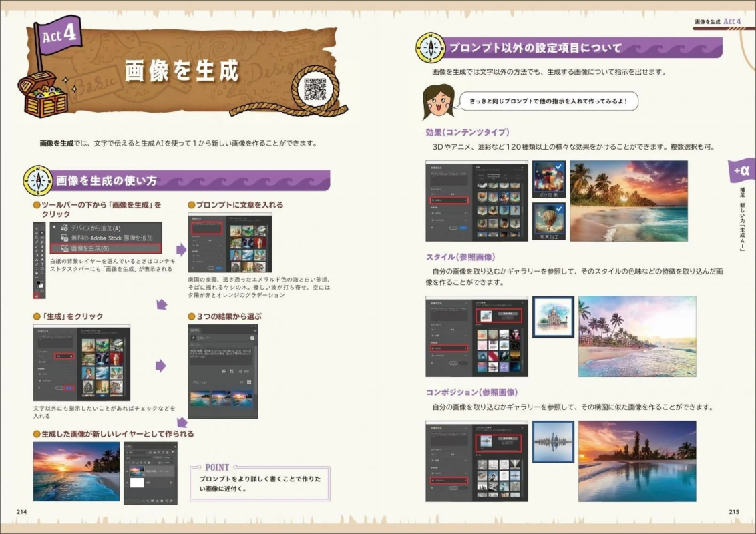
Task: Expand the red-outlined effects row in settings
Action: click(x=449, y=200)
